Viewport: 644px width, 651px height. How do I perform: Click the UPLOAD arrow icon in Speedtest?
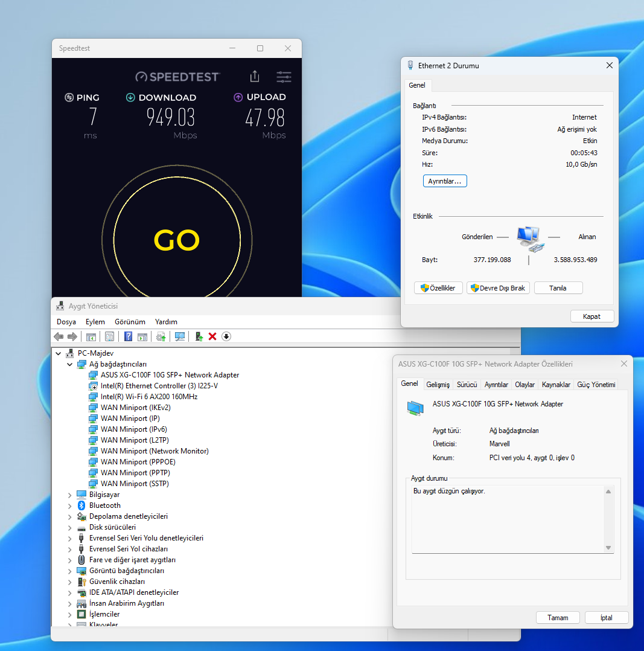tap(238, 97)
